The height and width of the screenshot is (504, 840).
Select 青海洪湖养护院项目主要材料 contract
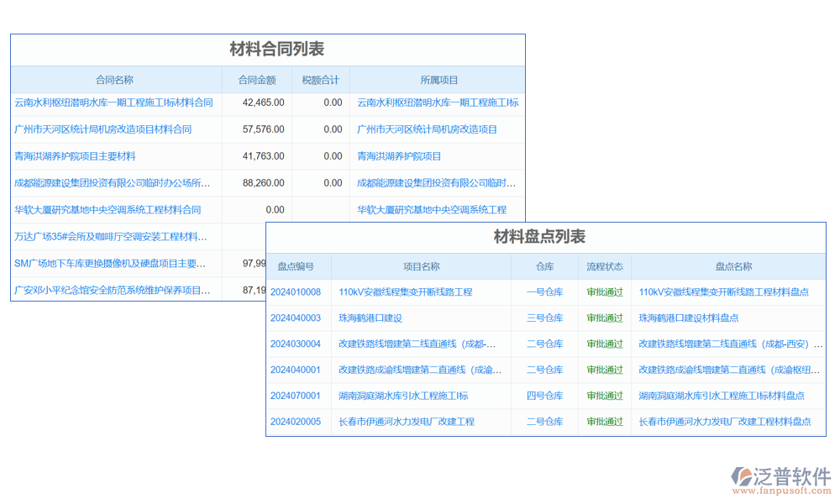pos(75,156)
